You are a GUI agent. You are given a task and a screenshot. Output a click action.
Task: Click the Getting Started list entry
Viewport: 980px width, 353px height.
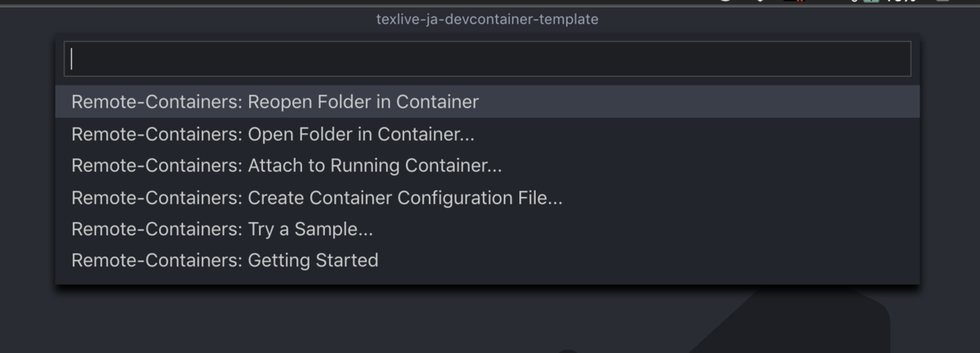[225, 261]
